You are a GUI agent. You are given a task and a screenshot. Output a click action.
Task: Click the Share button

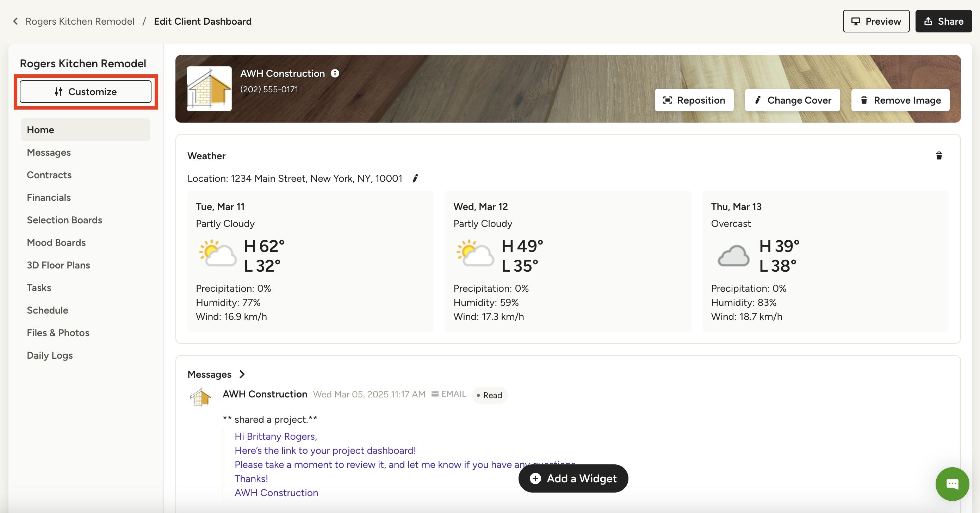click(943, 21)
